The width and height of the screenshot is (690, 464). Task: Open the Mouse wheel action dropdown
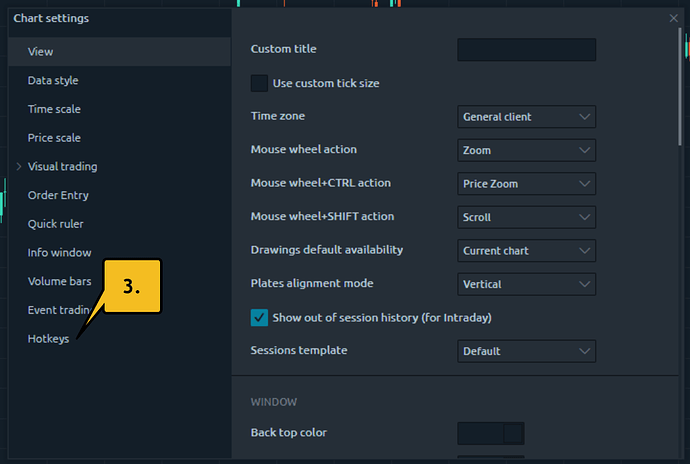(x=526, y=150)
